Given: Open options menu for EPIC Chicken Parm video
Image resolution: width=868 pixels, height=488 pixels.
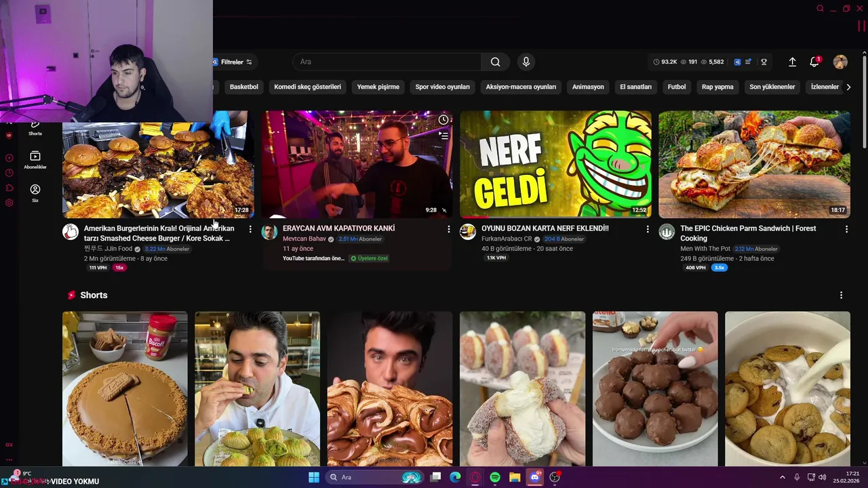Looking at the screenshot, I should tap(846, 229).
